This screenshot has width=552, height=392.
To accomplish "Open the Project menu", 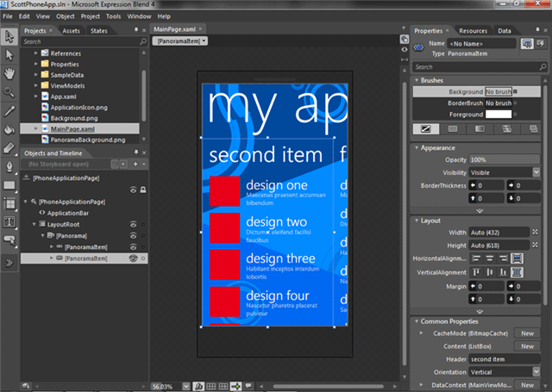I will point(90,16).
